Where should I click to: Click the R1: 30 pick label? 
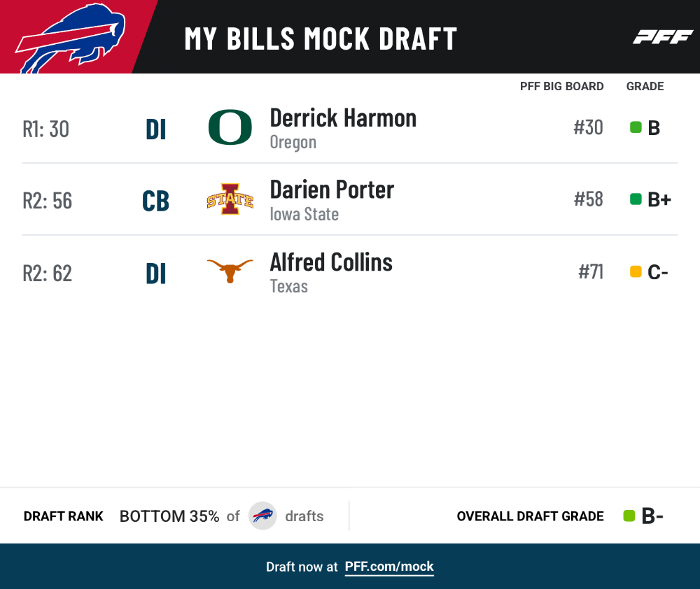[x=46, y=129]
